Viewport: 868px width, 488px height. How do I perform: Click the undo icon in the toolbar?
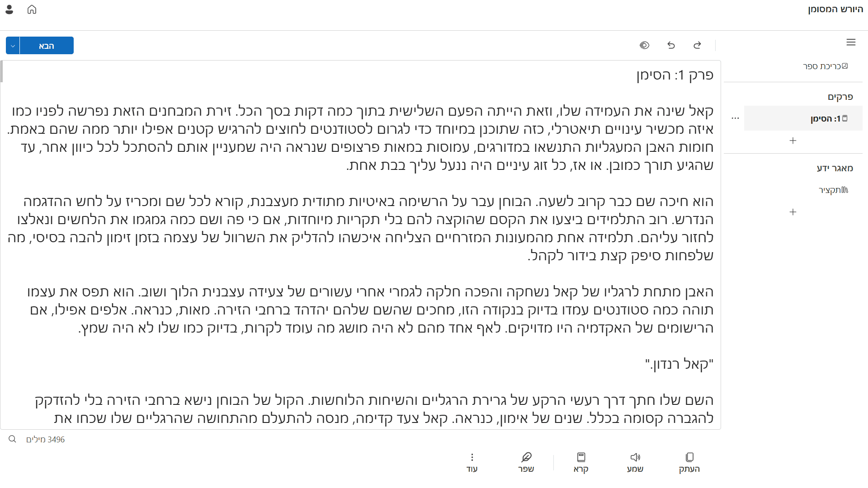pyautogui.click(x=671, y=45)
